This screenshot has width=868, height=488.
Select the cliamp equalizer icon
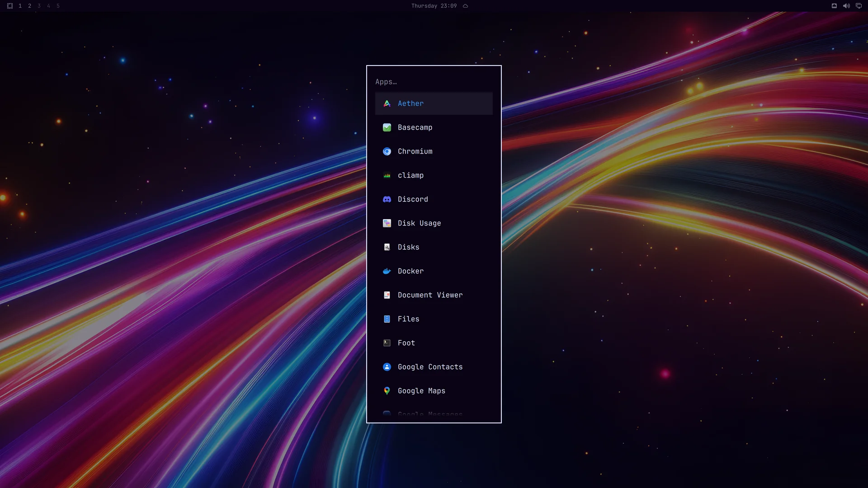click(387, 175)
